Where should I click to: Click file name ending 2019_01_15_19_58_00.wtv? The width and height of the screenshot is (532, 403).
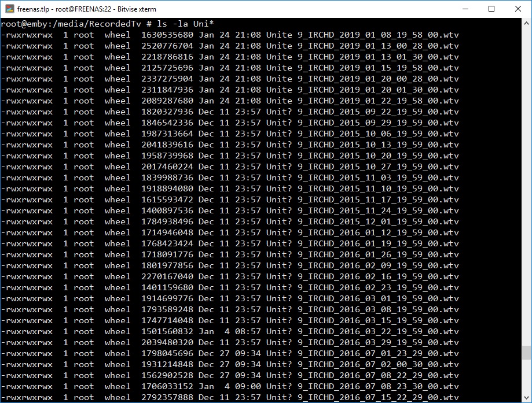click(x=362, y=68)
